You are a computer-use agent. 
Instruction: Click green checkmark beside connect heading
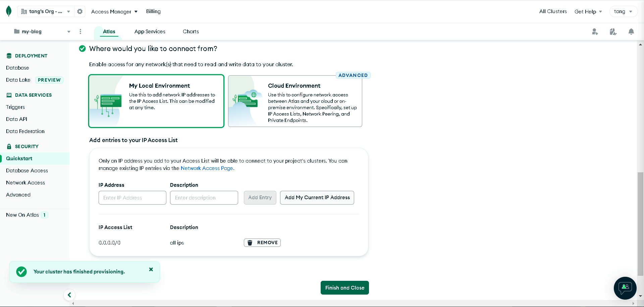click(x=82, y=49)
